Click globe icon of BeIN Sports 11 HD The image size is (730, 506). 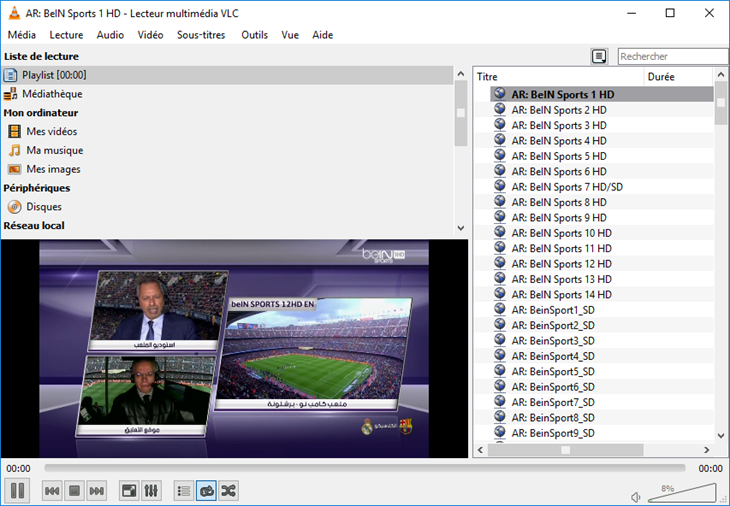click(500, 247)
